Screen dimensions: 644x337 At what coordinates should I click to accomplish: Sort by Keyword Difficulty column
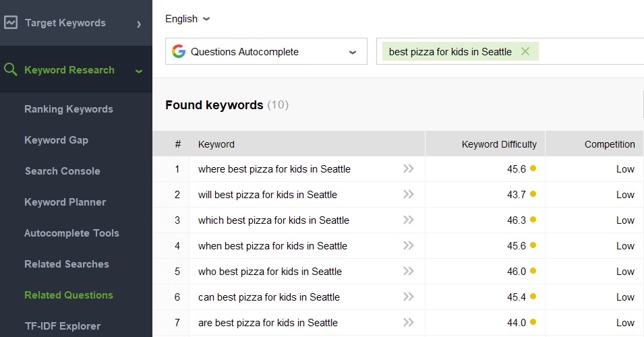(499, 144)
